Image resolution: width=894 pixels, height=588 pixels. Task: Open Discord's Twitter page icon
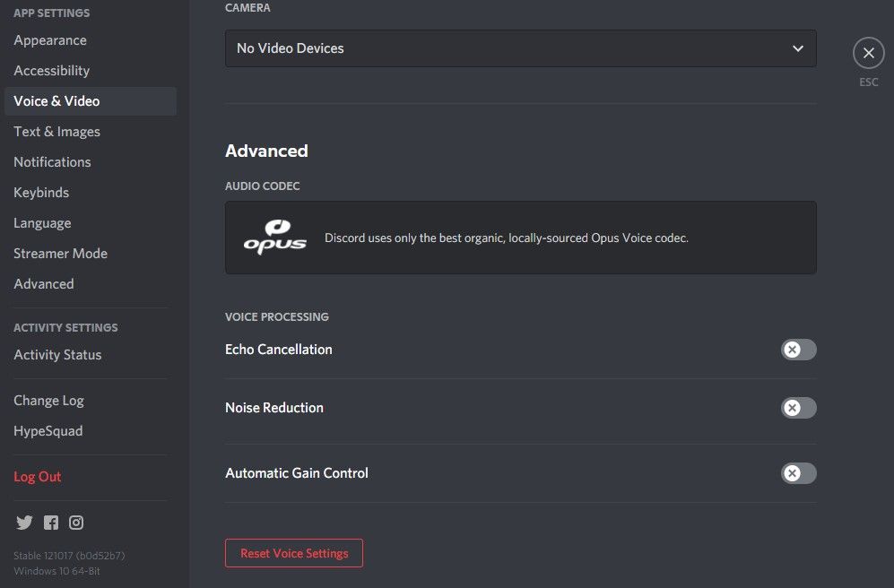tap(24, 523)
